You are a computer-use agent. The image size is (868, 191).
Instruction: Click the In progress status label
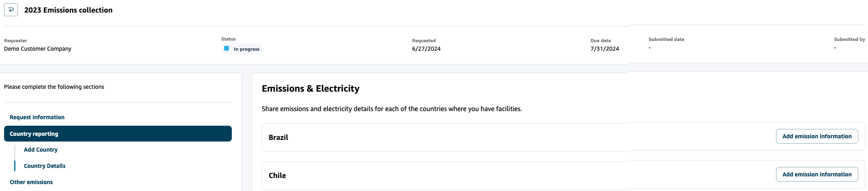pos(246,49)
